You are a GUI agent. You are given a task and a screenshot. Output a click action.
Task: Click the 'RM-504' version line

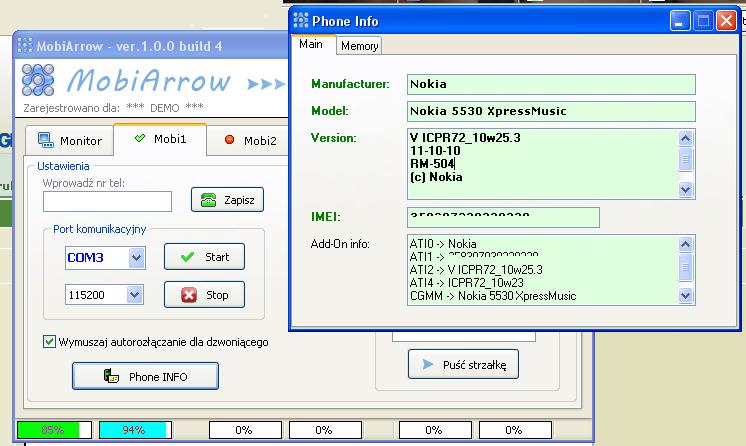click(x=432, y=164)
